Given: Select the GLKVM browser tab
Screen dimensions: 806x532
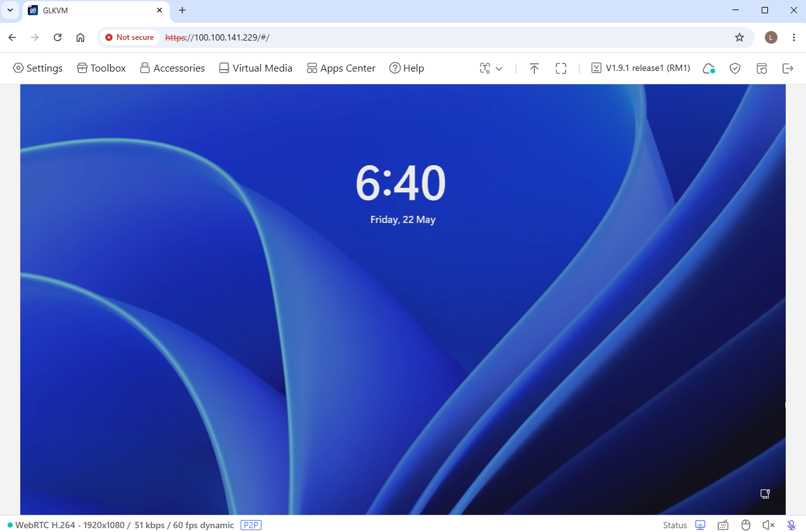Looking at the screenshot, I should 96,11.
